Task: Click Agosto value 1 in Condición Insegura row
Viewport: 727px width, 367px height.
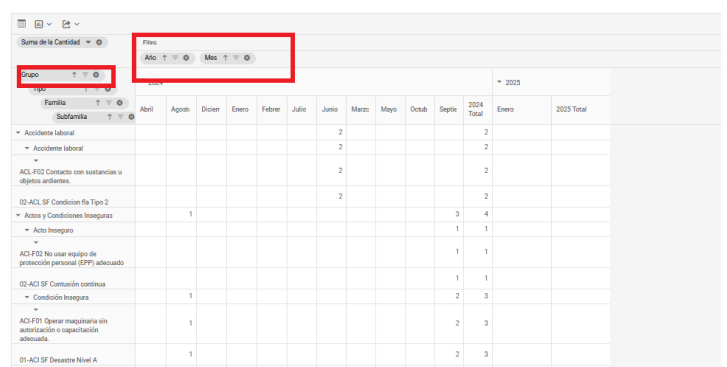Action: point(191,296)
